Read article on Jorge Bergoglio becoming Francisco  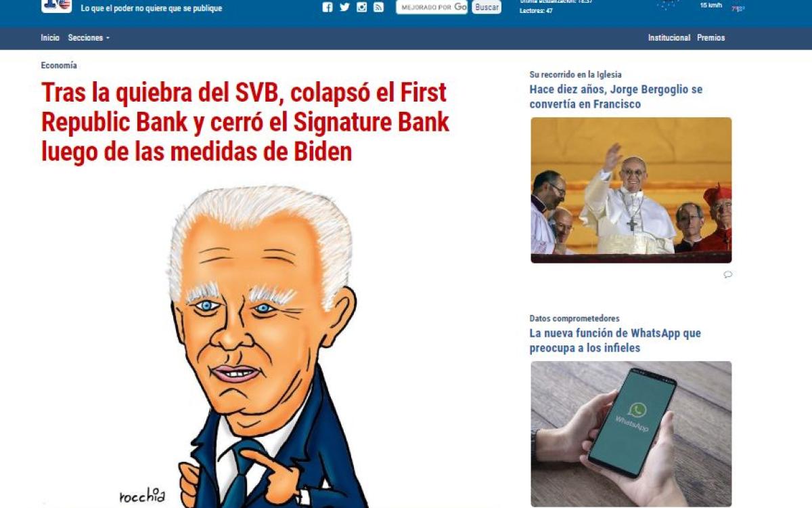coord(616,97)
